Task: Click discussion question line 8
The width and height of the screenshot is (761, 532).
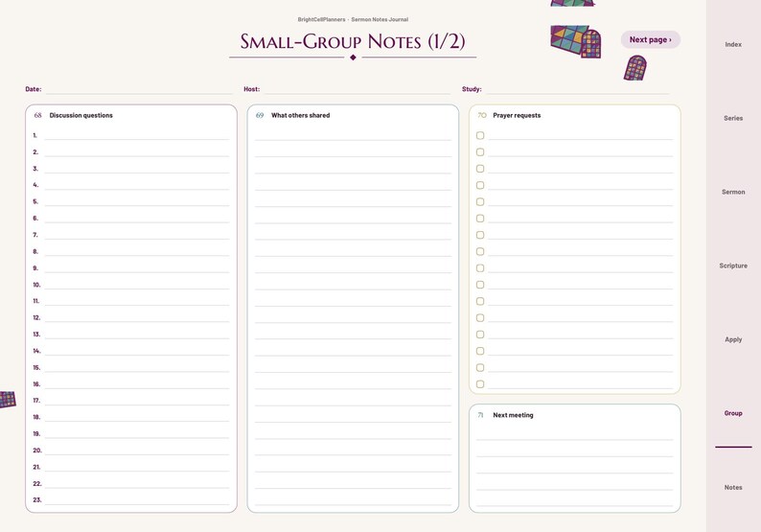Action: pos(137,251)
